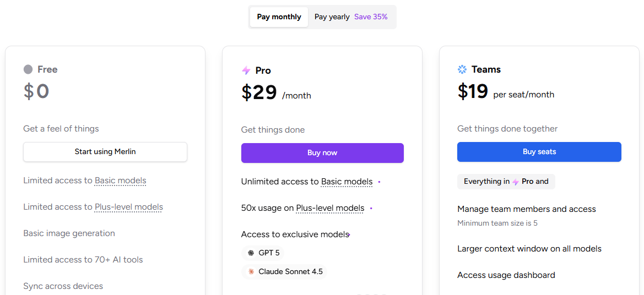Click the gray circle icon beside Free

pyautogui.click(x=28, y=69)
